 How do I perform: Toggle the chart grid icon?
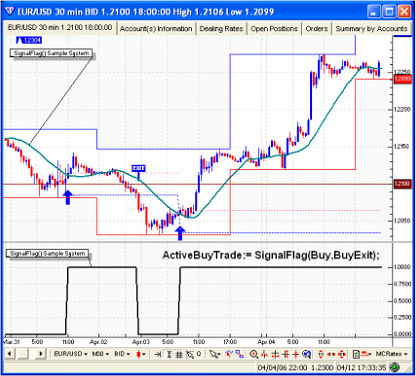click(x=179, y=354)
